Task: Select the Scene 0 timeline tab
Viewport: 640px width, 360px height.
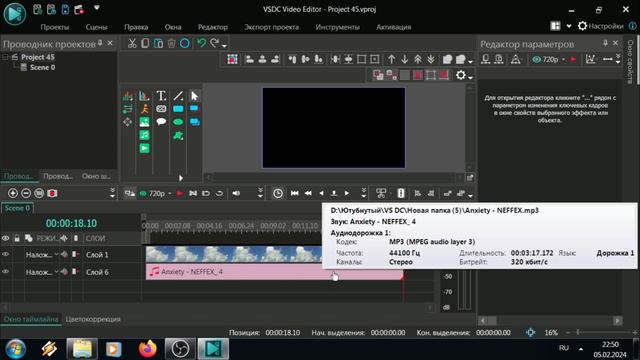Action: 17,208
